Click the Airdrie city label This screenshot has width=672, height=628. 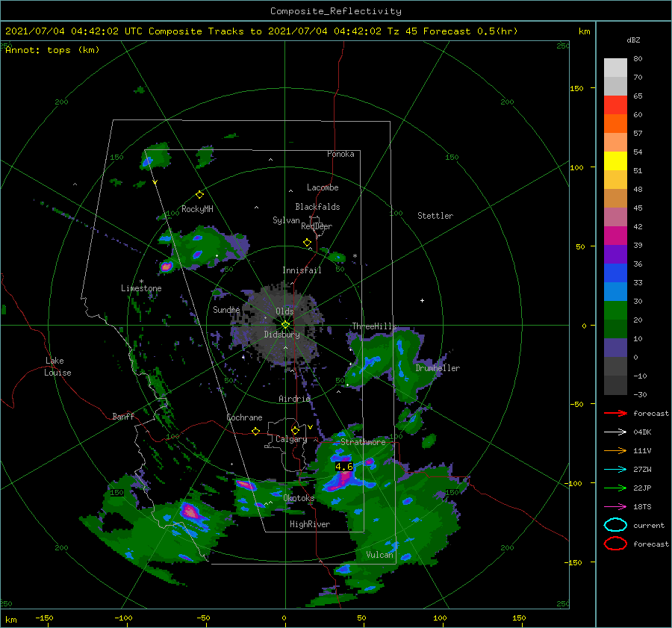[x=294, y=399]
